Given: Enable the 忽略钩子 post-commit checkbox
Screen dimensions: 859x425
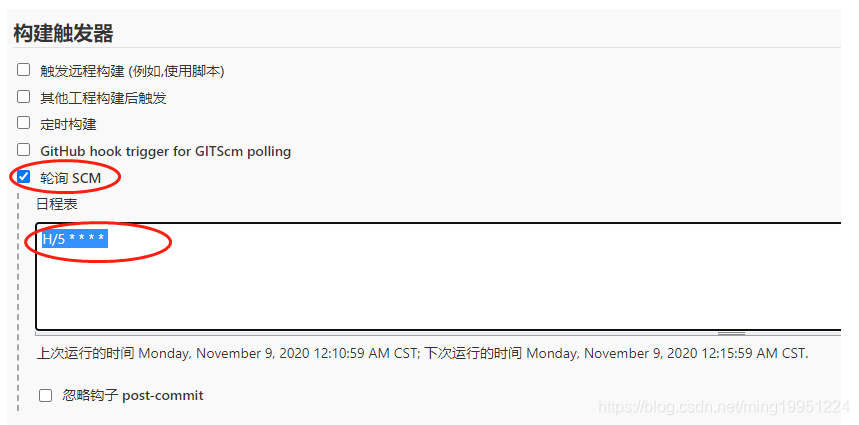Looking at the screenshot, I should [x=46, y=395].
